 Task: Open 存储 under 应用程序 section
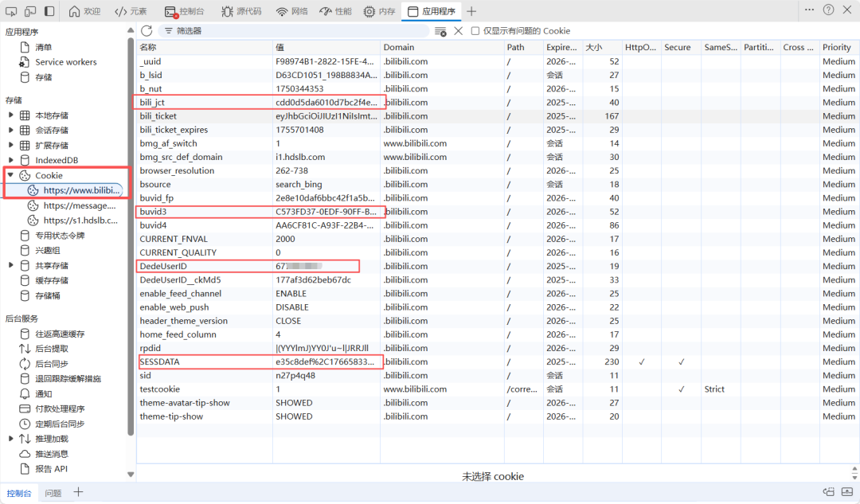tap(43, 77)
